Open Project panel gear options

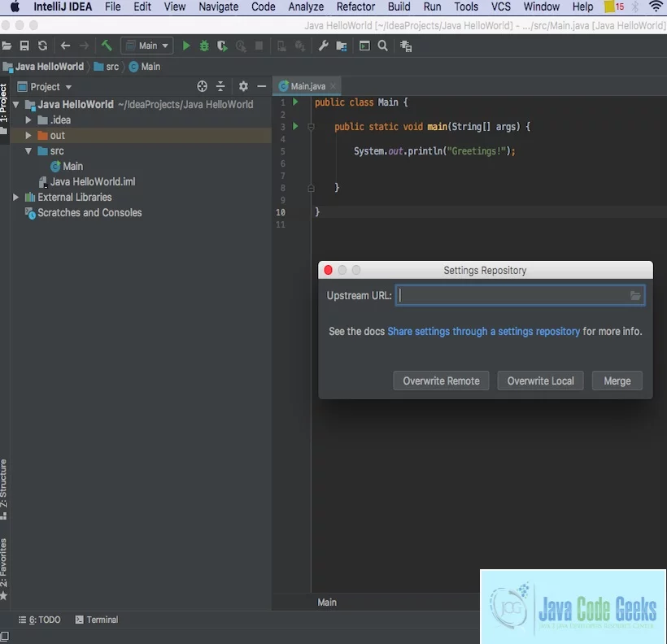pos(243,86)
